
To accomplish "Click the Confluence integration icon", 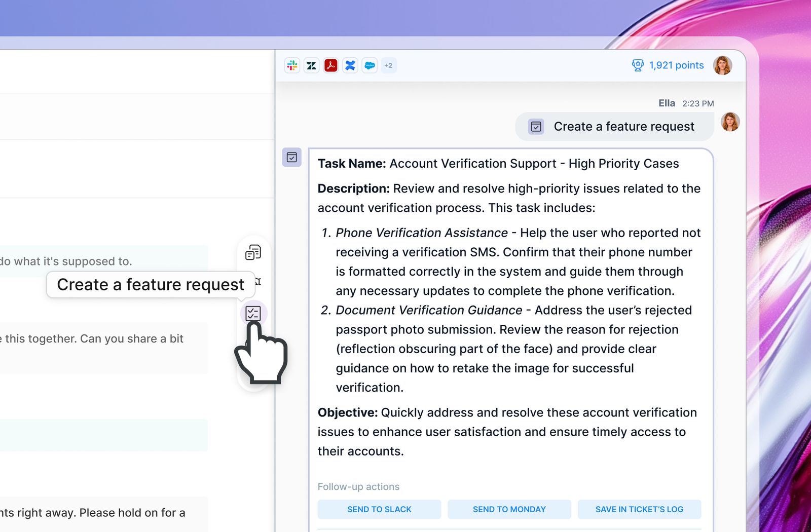I will (350, 65).
